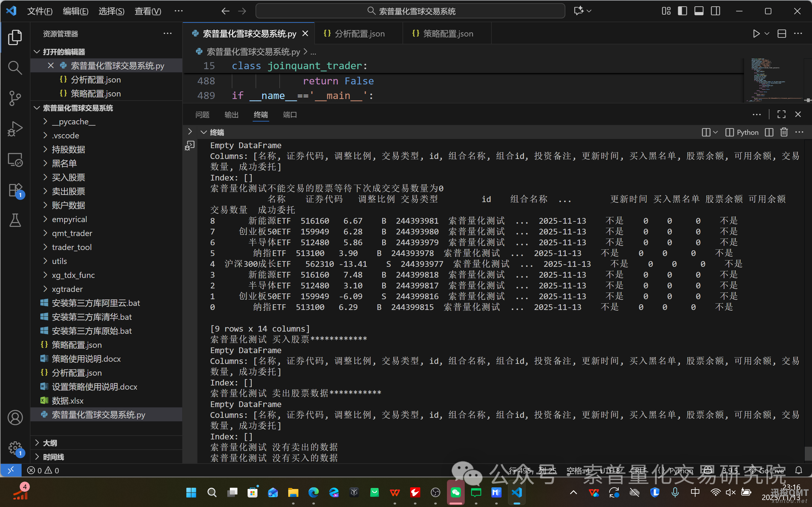Image resolution: width=812 pixels, height=507 pixels.
Task: Open the Extensions view
Action: point(15,190)
